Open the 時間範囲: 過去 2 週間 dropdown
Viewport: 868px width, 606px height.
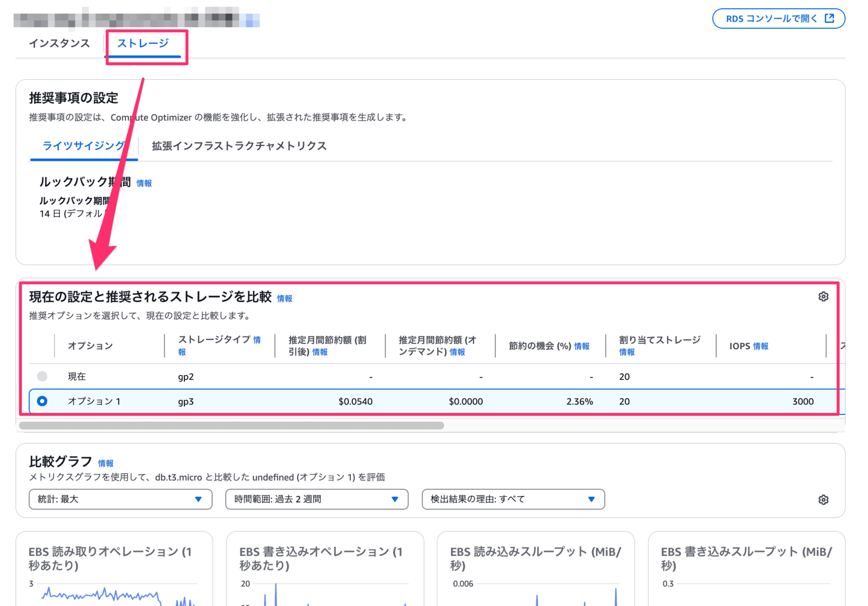(x=317, y=499)
